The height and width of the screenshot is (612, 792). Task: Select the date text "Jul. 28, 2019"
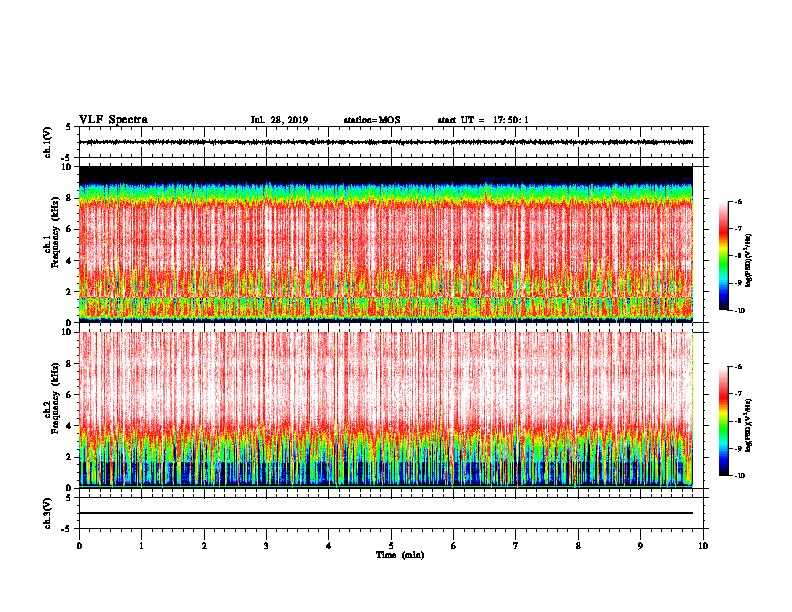279,120
